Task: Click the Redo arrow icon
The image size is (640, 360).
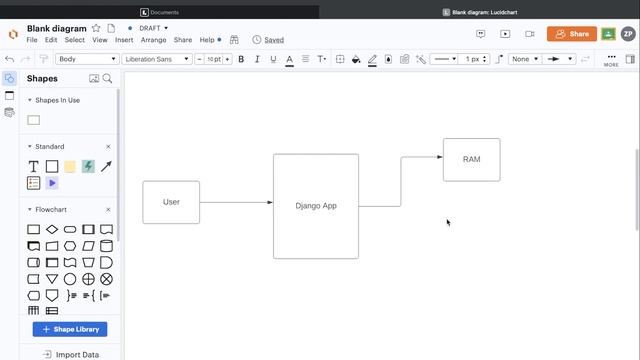Action: pyautogui.click(x=26, y=59)
